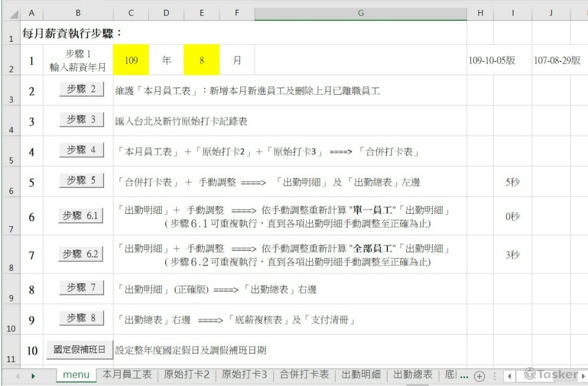Run 步驟 6.1 single employee recalculation

pyautogui.click(x=82, y=216)
